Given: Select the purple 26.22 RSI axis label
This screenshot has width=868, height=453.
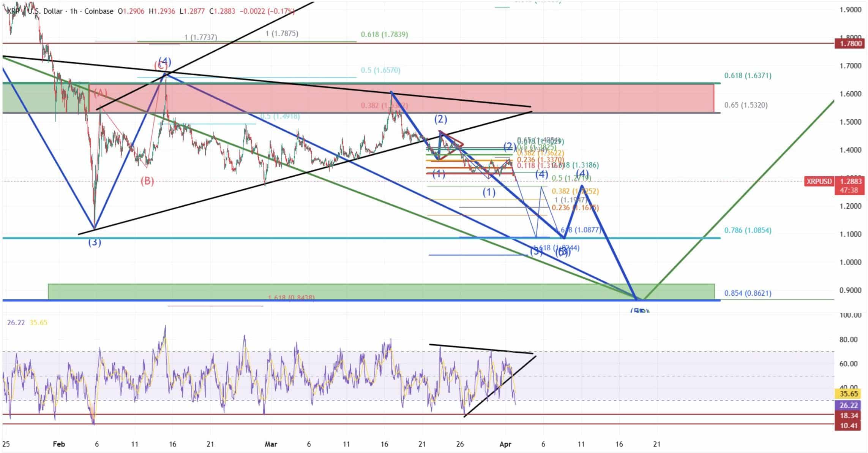Looking at the screenshot, I should pos(847,405).
